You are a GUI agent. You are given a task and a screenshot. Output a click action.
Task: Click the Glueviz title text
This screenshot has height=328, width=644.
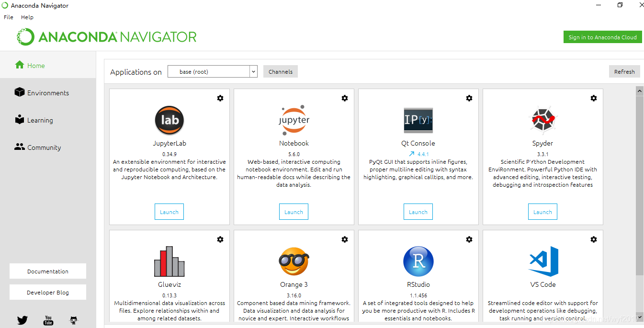(169, 284)
